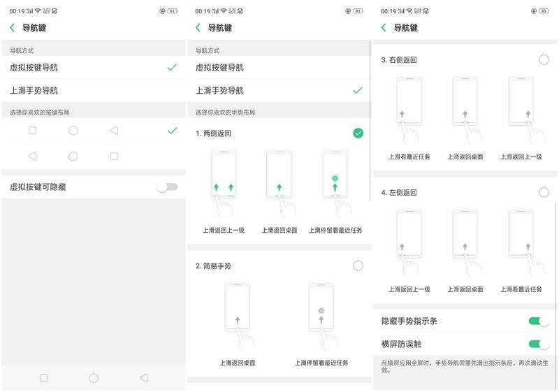Image resolution: width=559 pixels, height=392 pixels.
Task: Tap the 上滑返回桌面 illustration under 左侧返回
Action: tap(465, 243)
